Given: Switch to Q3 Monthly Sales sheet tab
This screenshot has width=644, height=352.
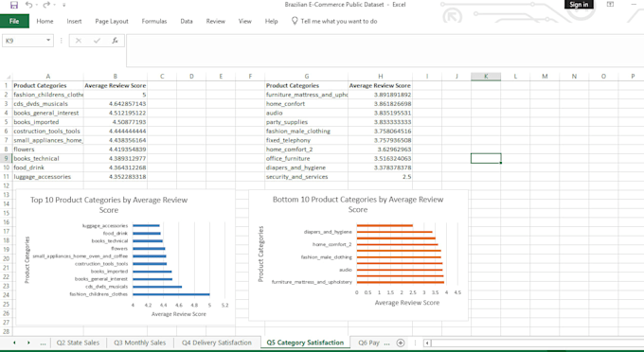Looking at the screenshot, I should [x=140, y=343].
